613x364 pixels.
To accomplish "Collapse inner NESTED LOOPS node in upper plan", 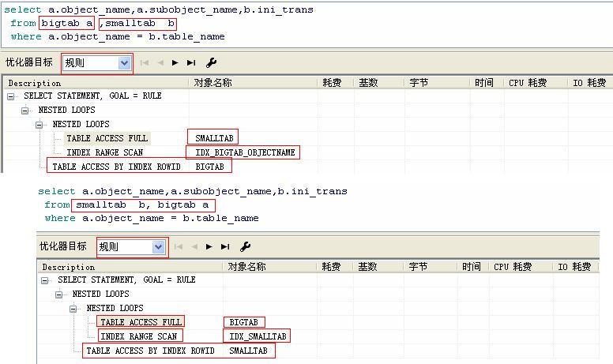I will pyautogui.click(x=39, y=125).
